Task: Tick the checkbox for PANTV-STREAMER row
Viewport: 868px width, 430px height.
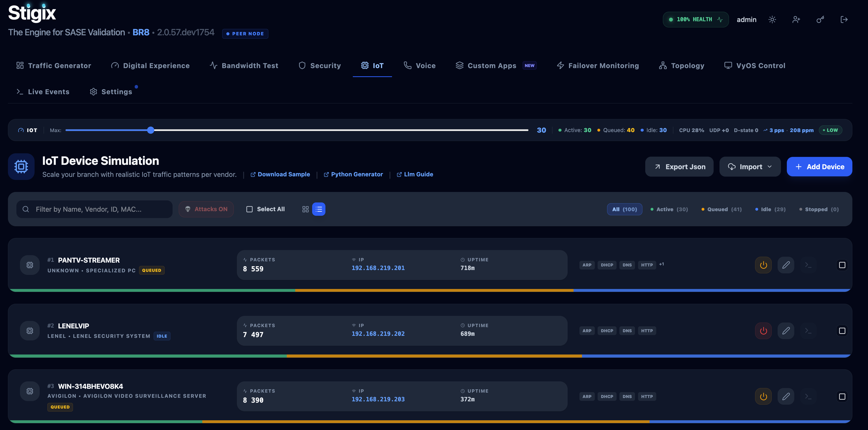Action: 842,265
